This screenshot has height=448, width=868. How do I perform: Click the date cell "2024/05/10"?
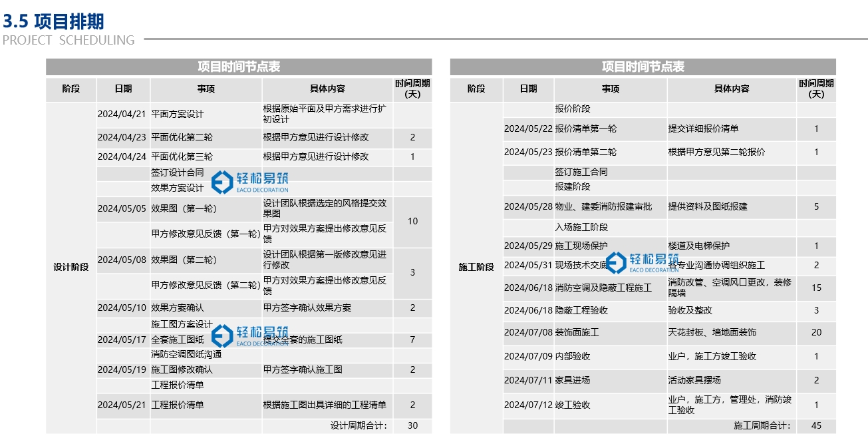[x=122, y=308]
